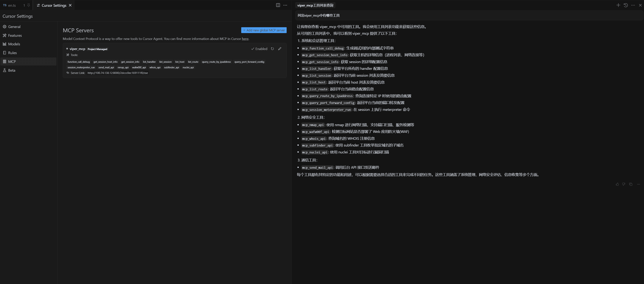Click the Server Link chain icon
This screenshot has width=644, height=284.
68,73
